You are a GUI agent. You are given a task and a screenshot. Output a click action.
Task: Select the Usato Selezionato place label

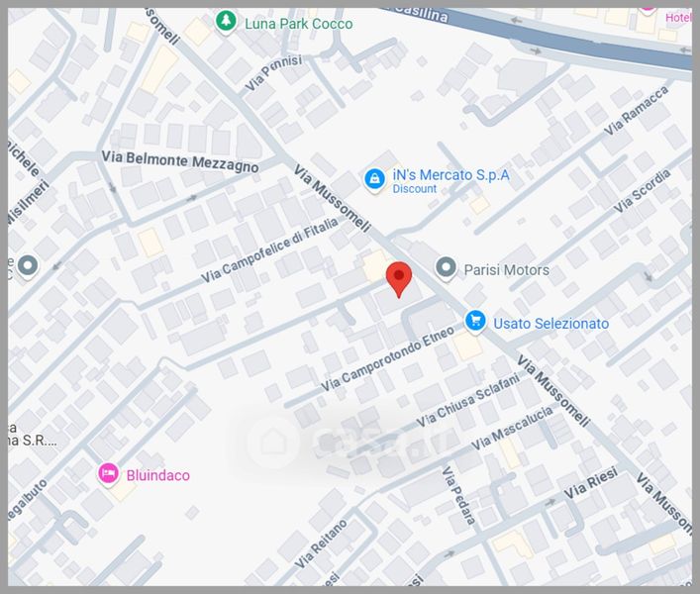550,324
